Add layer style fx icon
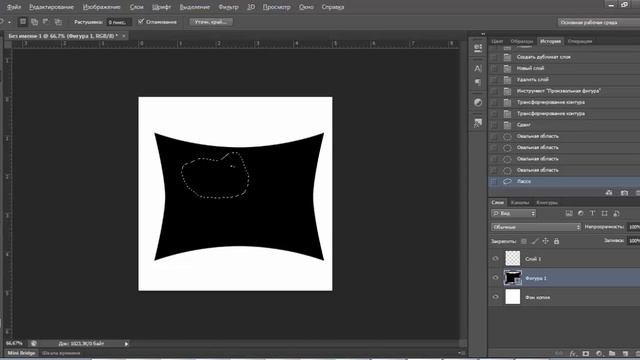The height and width of the screenshot is (360, 640). click(x=573, y=353)
